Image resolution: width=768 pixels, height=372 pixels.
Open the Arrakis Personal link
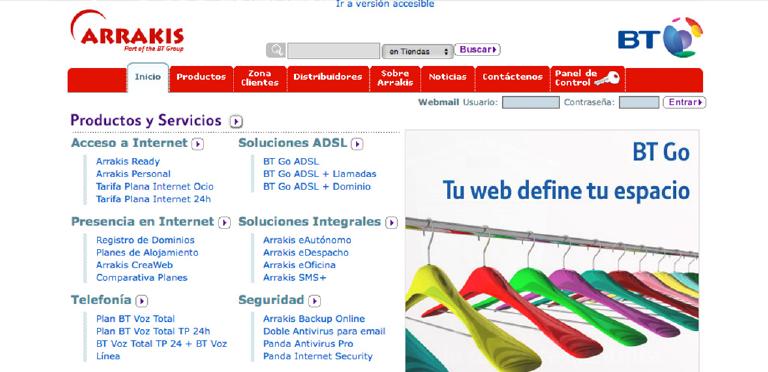(x=133, y=174)
